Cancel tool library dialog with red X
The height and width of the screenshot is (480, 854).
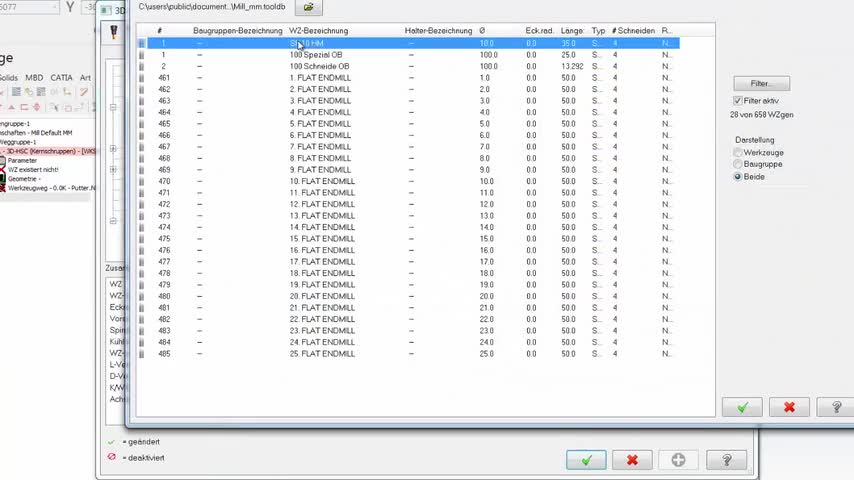(789, 407)
